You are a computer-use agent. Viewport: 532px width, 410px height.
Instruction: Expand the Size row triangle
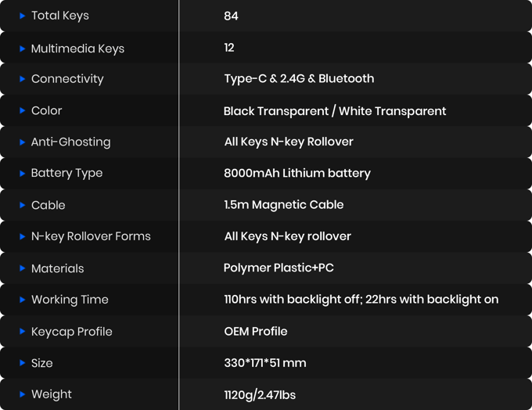[x=22, y=363]
